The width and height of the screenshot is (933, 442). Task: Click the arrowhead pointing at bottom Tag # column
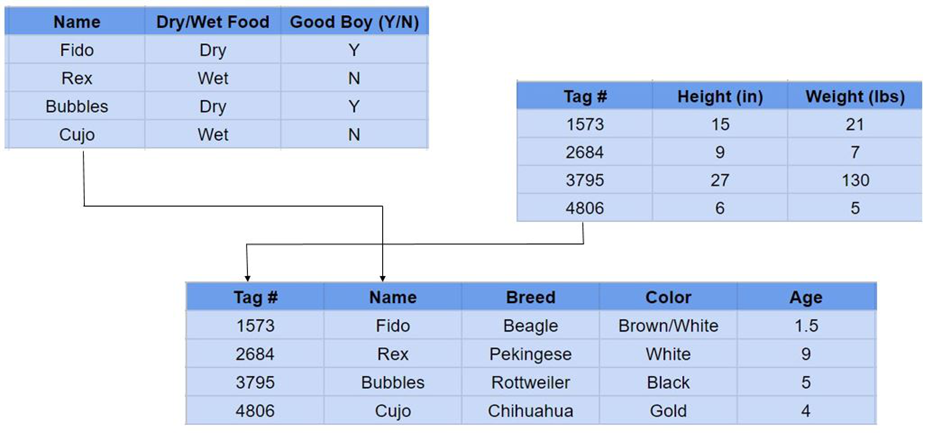coord(247,277)
